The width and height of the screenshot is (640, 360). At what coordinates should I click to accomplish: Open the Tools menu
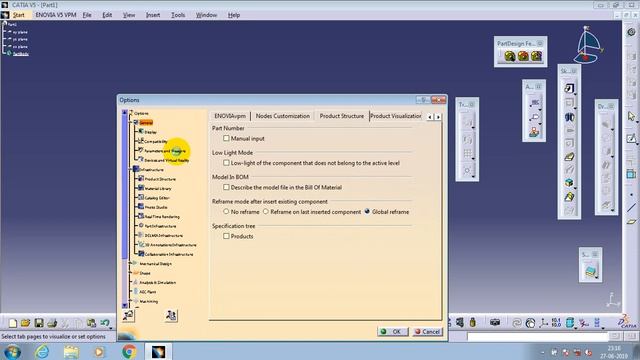click(178, 15)
